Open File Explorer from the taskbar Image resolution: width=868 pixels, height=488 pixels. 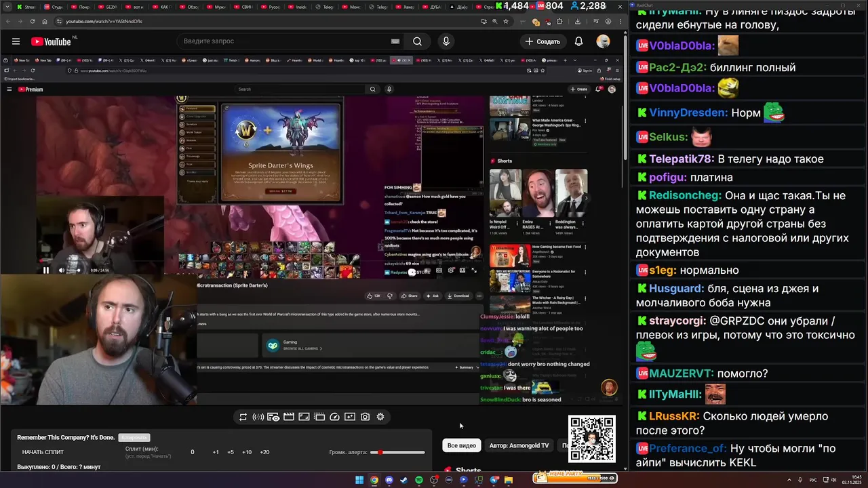point(509,480)
